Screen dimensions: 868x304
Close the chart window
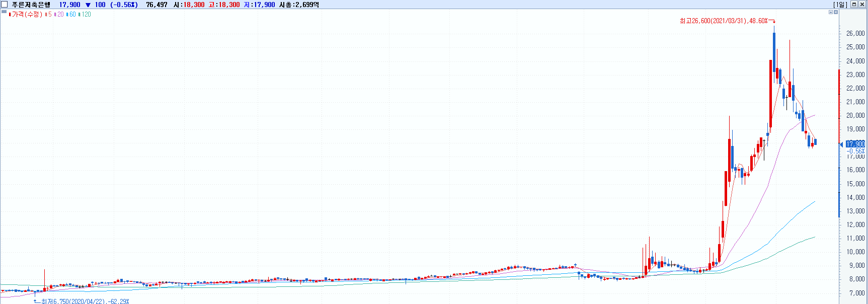(861, 5)
